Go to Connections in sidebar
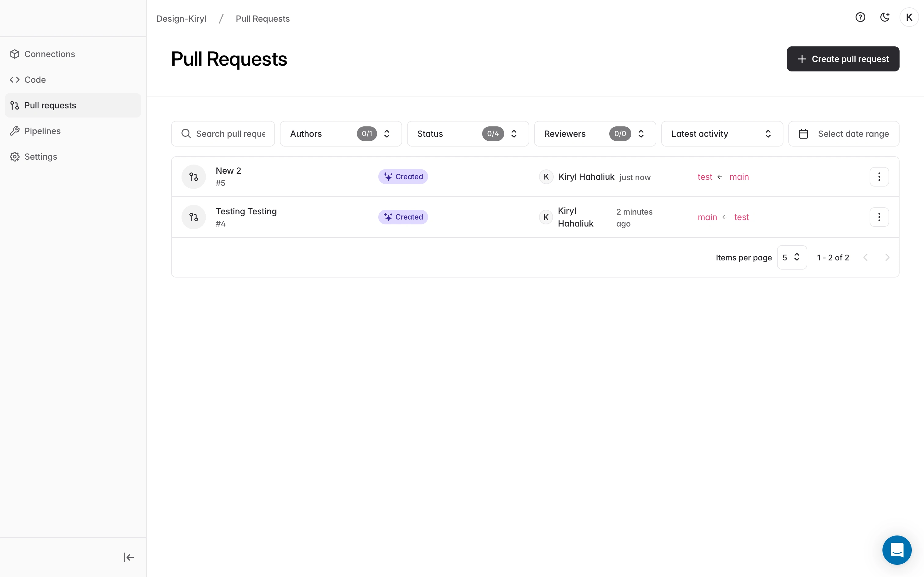 coord(50,54)
